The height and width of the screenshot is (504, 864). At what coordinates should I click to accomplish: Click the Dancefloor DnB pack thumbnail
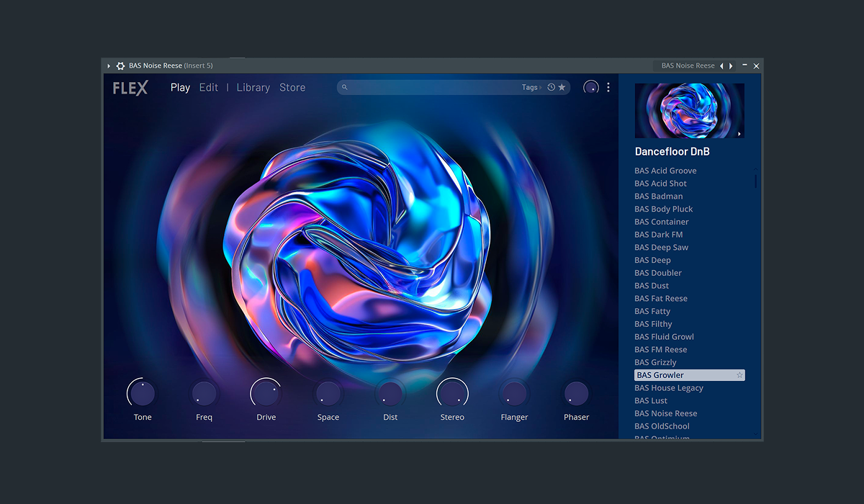pyautogui.click(x=690, y=111)
